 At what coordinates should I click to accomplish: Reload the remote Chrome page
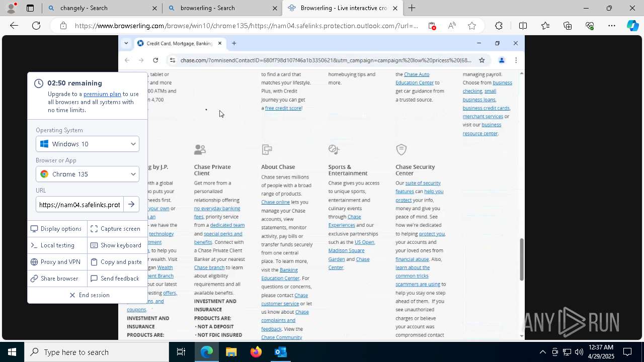click(x=155, y=60)
